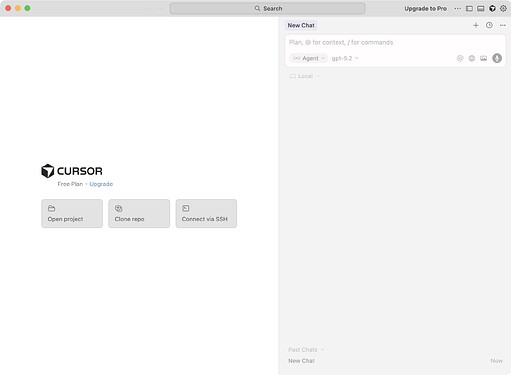Open chat panel ellipsis menu
This screenshot has width=511, height=375.
503,25
